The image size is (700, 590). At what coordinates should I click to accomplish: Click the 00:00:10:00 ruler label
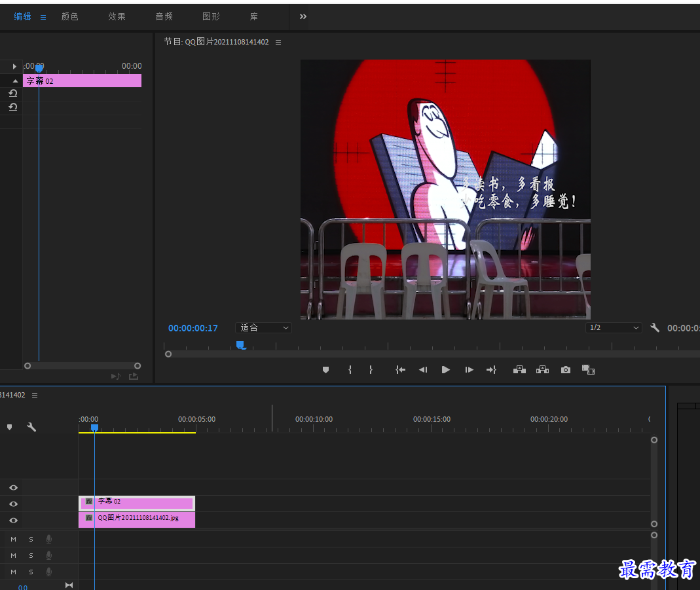(x=314, y=420)
